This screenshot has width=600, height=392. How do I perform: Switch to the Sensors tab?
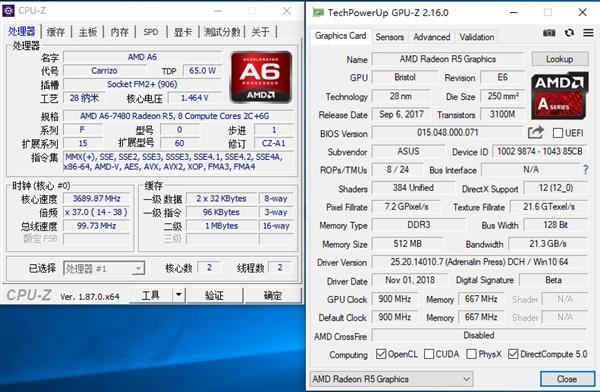tap(390, 37)
